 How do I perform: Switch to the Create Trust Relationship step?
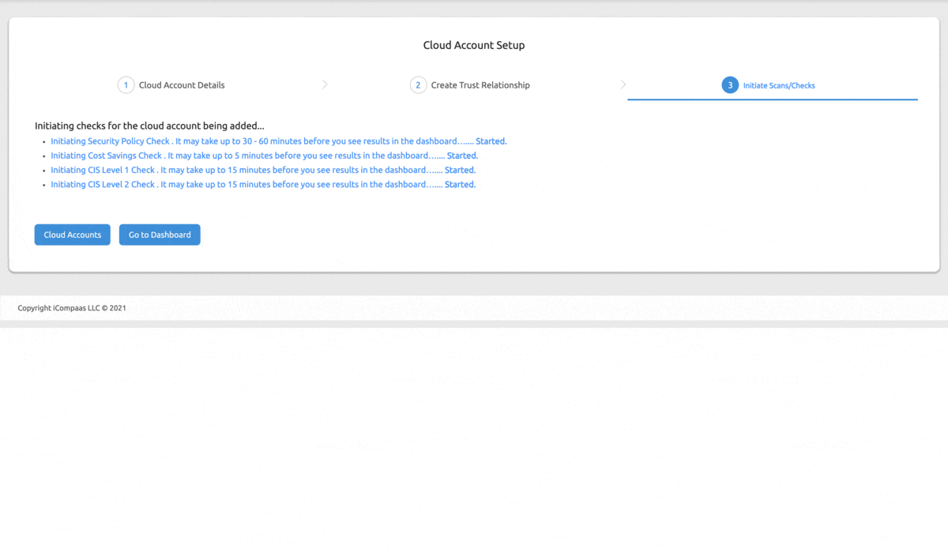pyautogui.click(x=480, y=85)
